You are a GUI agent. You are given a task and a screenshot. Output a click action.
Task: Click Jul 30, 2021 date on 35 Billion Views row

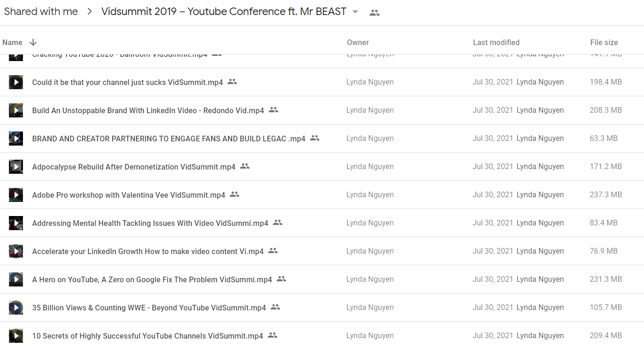point(493,308)
